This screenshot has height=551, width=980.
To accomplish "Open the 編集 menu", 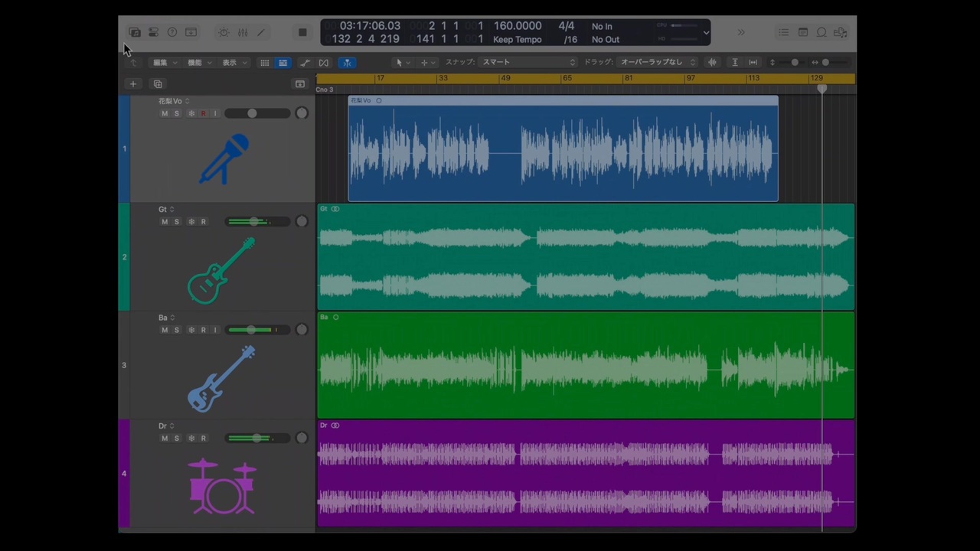I will 165,63.
